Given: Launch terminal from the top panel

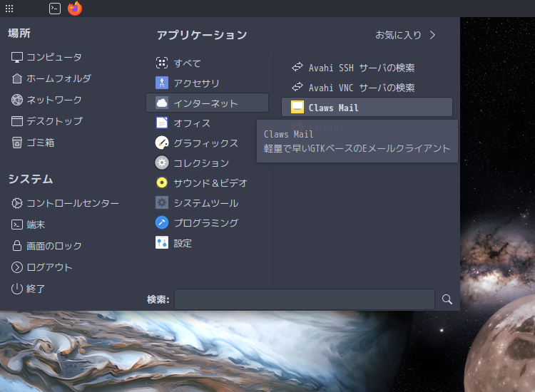Looking at the screenshot, I should (x=55, y=9).
